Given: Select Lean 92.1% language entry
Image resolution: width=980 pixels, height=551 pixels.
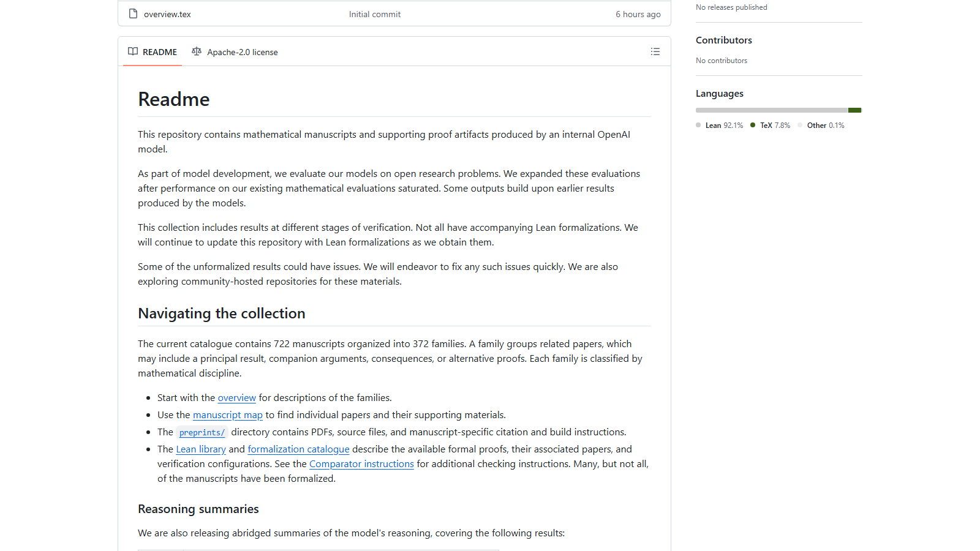Looking at the screenshot, I should (720, 126).
